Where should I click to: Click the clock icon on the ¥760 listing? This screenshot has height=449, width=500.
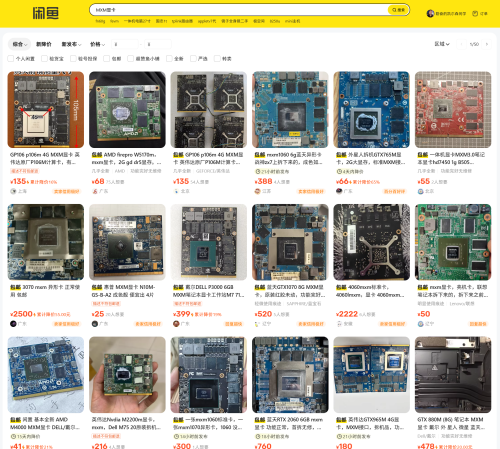click(x=258, y=436)
